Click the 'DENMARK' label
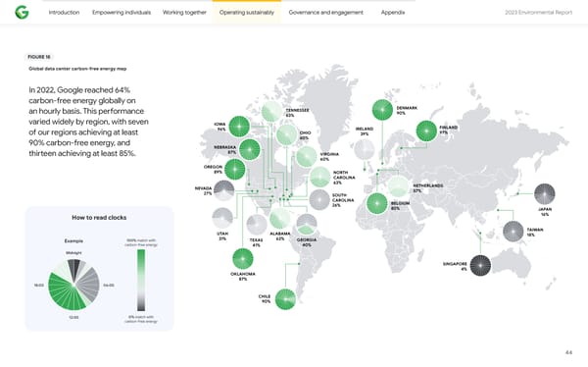This screenshot has height=367, width=588. point(407,108)
